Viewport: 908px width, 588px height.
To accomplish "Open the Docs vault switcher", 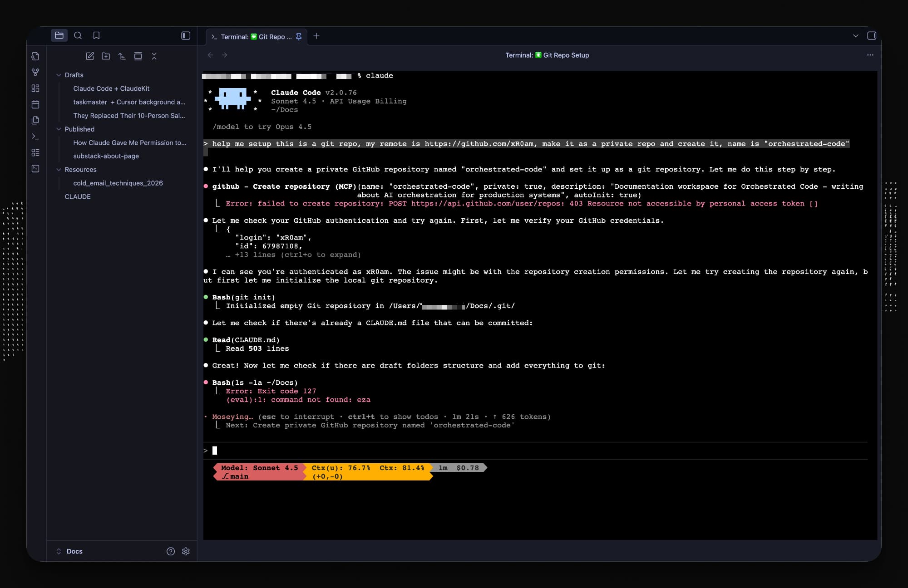I will [70, 551].
